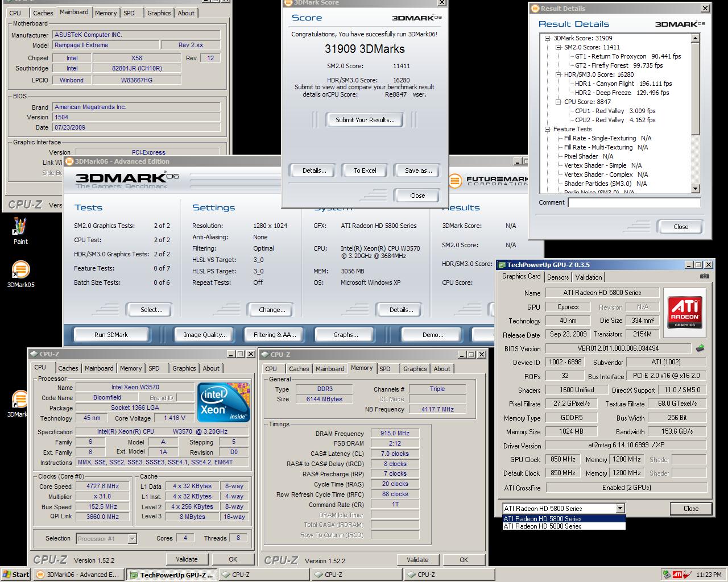Viewport: 728px width, 582px height.
Task: Open Graphics tab in the CPU-Z processor window
Action: (184, 368)
